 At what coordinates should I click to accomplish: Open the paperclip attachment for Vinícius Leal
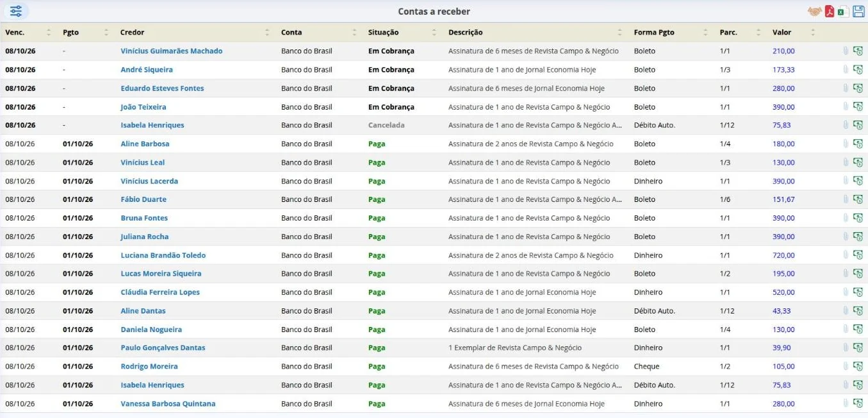tap(845, 162)
